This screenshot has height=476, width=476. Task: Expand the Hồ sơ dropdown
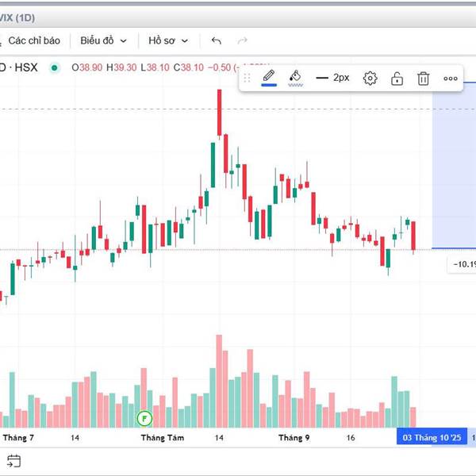point(168,40)
